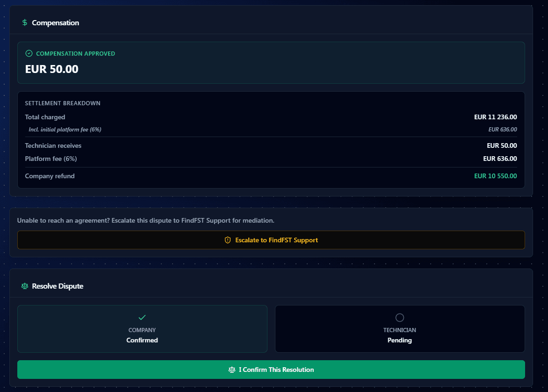
Task: Click the dollar sign icon beside Compensation
Action: click(x=25, y=23)
